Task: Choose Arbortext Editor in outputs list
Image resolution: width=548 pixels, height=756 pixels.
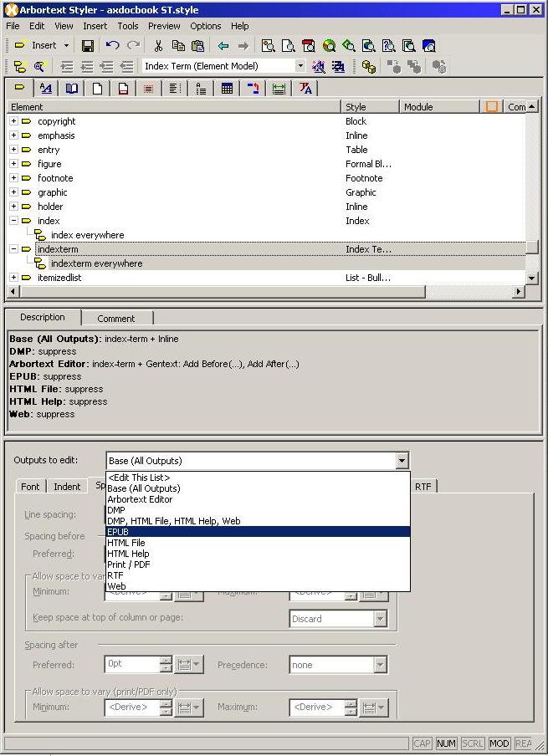Action: pos(258,499)
